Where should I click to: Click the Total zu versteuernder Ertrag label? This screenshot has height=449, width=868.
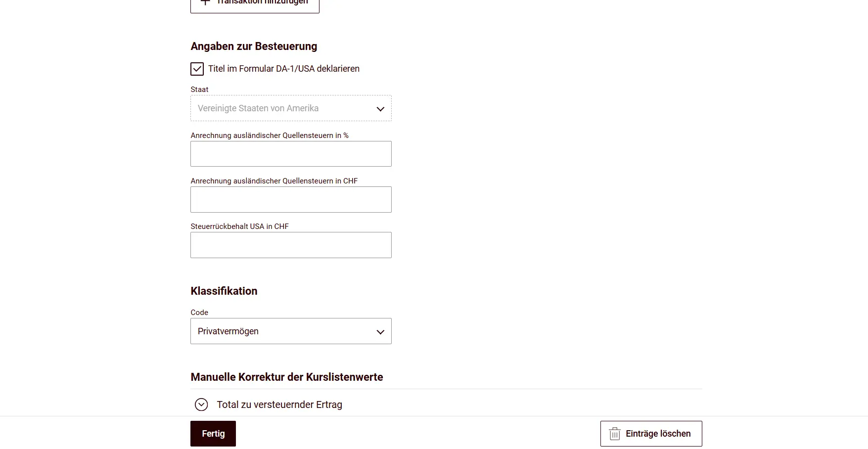[279, 404]
